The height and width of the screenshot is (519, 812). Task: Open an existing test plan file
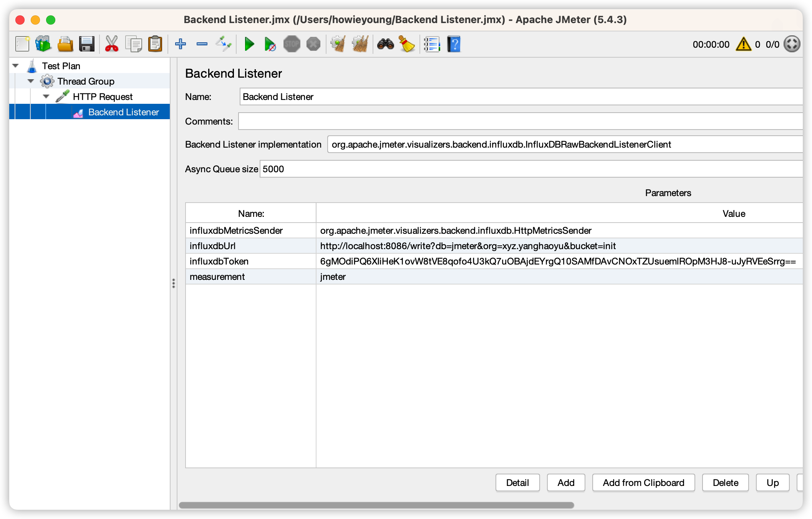coord(65,44)
